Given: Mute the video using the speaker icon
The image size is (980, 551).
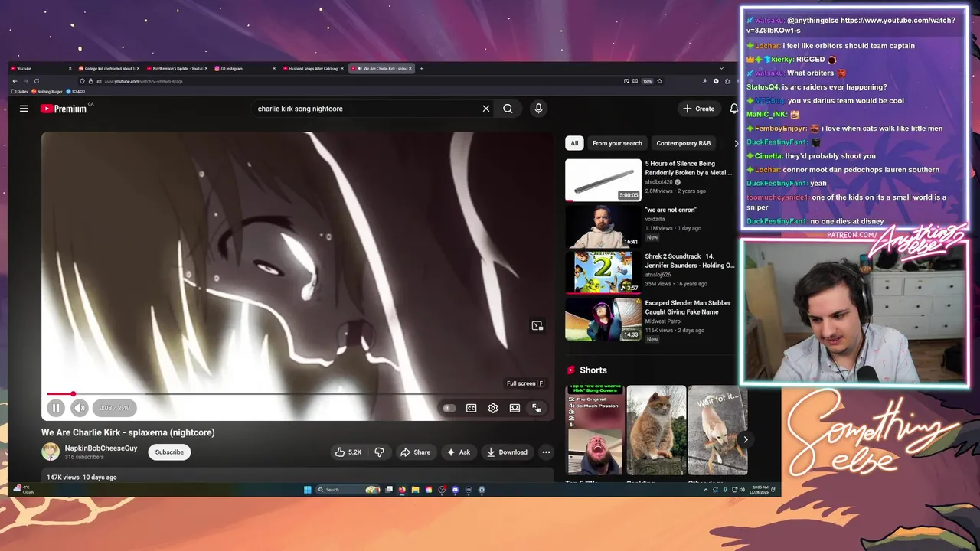Looking at the screenshot, I should 80,408.
